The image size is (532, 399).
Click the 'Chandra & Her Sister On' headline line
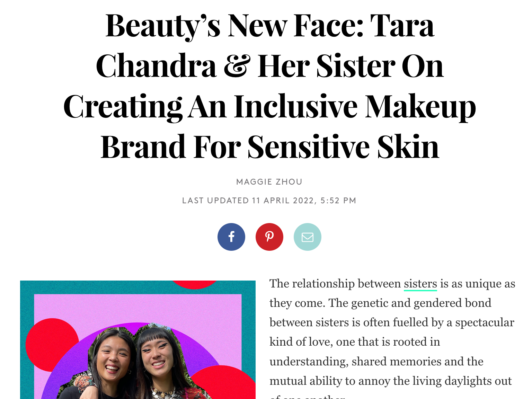pyautogui.click(x=269, y=66)
